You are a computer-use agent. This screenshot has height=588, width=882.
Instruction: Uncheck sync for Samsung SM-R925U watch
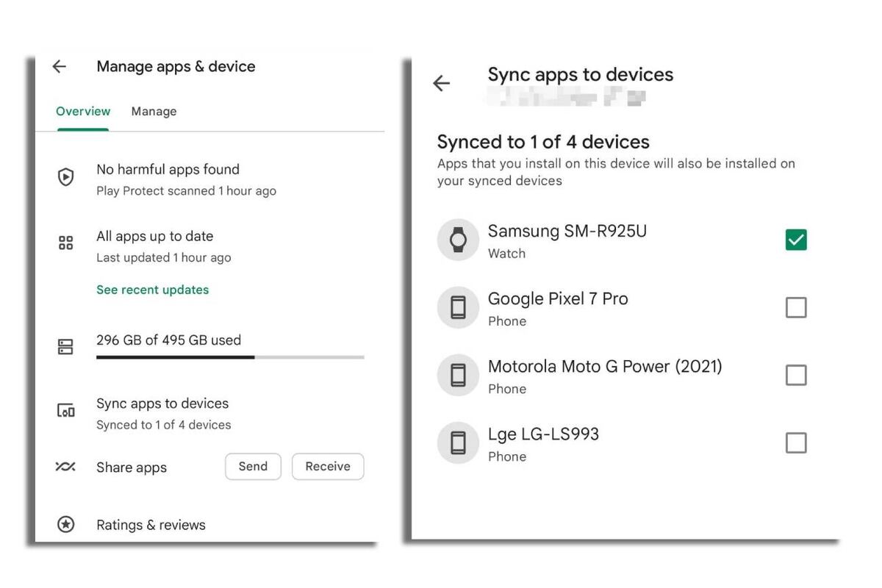tap(796, 240)
